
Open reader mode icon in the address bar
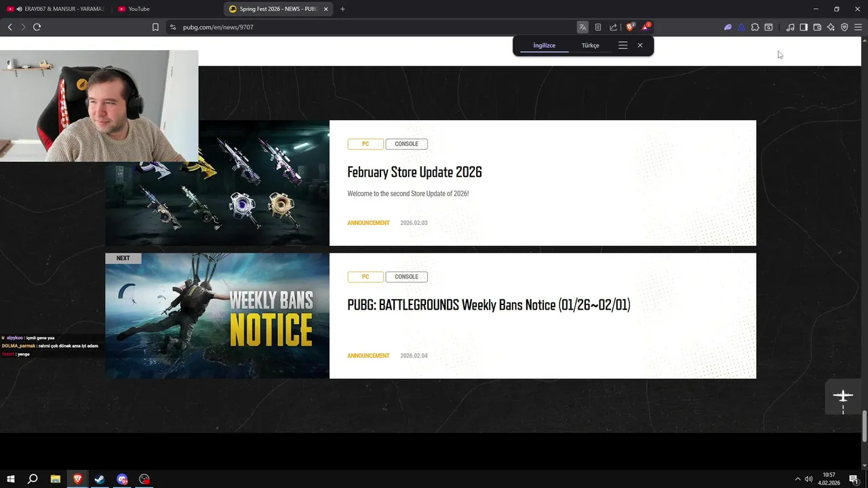click(x=597, y=27)
